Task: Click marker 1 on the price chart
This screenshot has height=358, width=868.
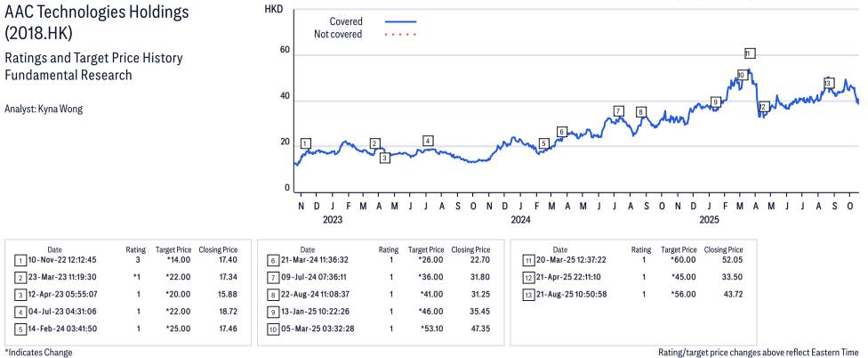Action: [x=306, y=143]
